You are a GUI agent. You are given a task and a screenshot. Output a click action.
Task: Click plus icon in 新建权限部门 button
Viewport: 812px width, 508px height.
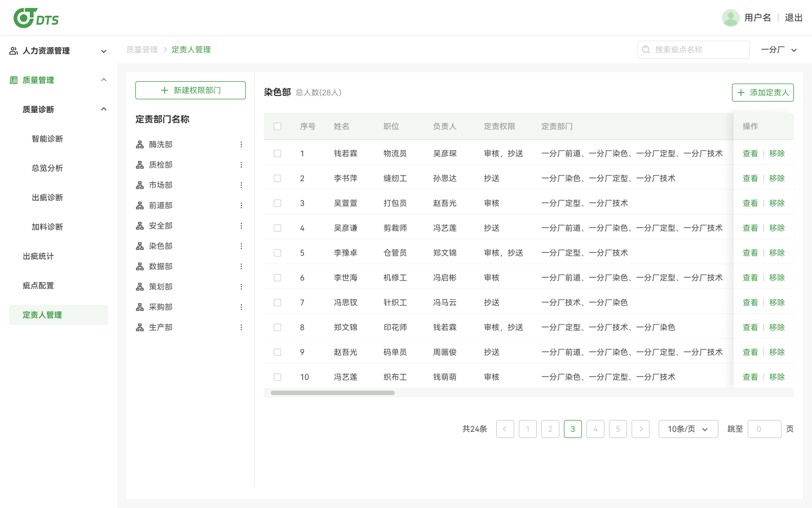[165, 90]
